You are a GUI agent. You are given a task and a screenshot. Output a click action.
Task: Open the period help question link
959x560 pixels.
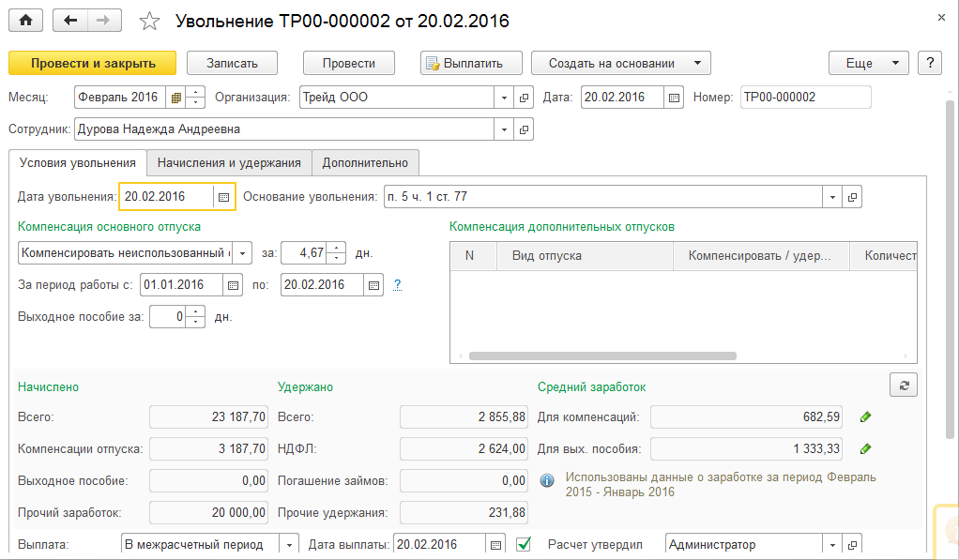[x=398, y=285]
